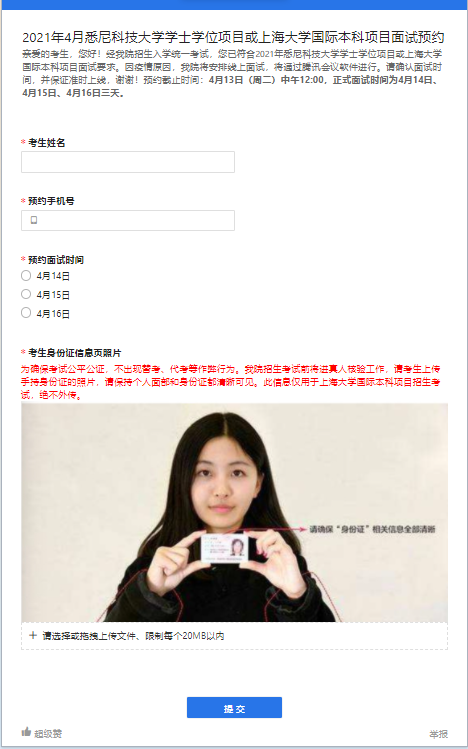The height and width of the screenshot is (749, 468).
Task: Click the plus icon in the upload area
Action: 33,635
